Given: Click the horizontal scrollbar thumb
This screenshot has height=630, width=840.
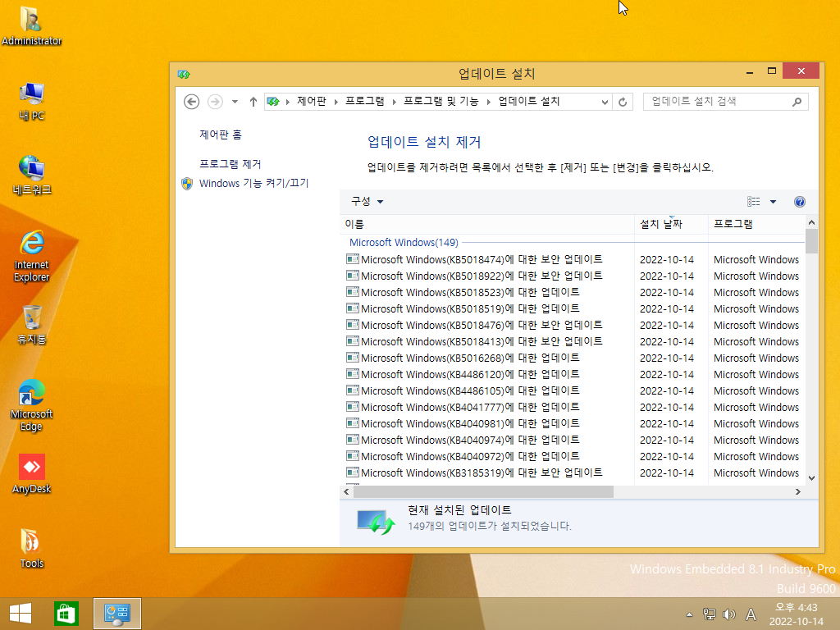Looking at the screenshot, I should coord(483,492).
